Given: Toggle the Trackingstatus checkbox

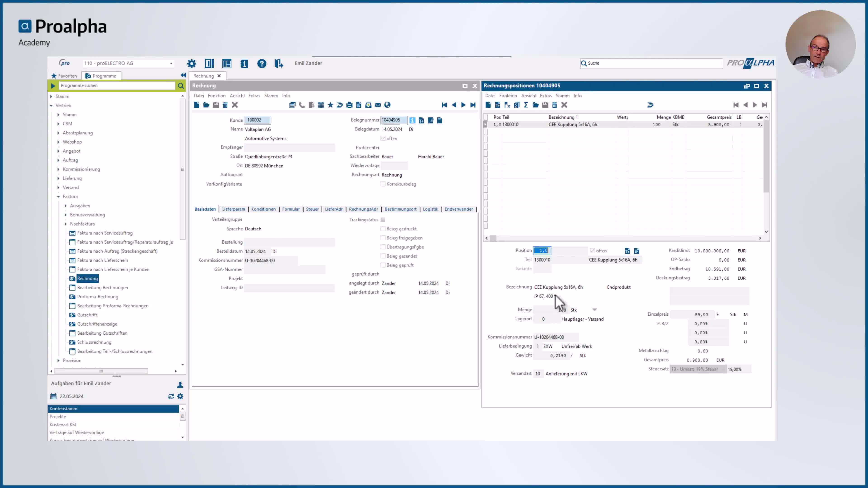Looking at the screenshot, I should (x=383, y=220).
